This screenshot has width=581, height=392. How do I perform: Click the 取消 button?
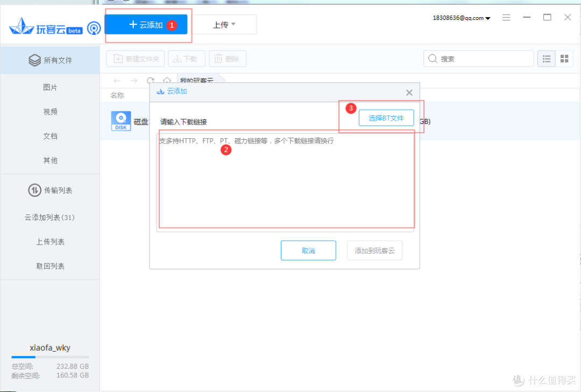pyautogui.click(x=308, y=251)
